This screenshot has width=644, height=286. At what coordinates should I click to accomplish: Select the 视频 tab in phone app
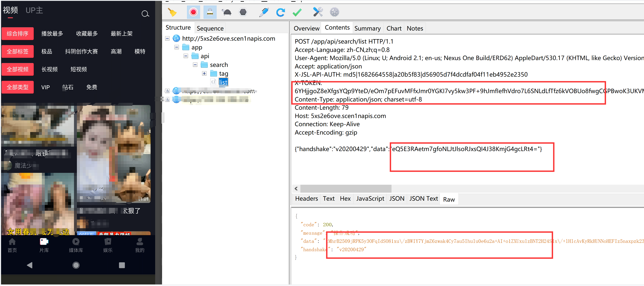point(10,10)
